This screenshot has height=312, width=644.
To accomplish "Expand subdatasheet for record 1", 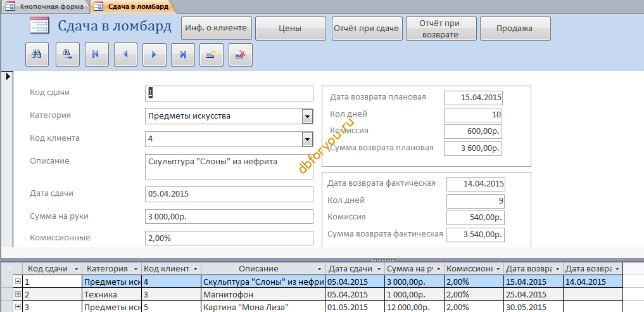I will click(x=18, y=281).
